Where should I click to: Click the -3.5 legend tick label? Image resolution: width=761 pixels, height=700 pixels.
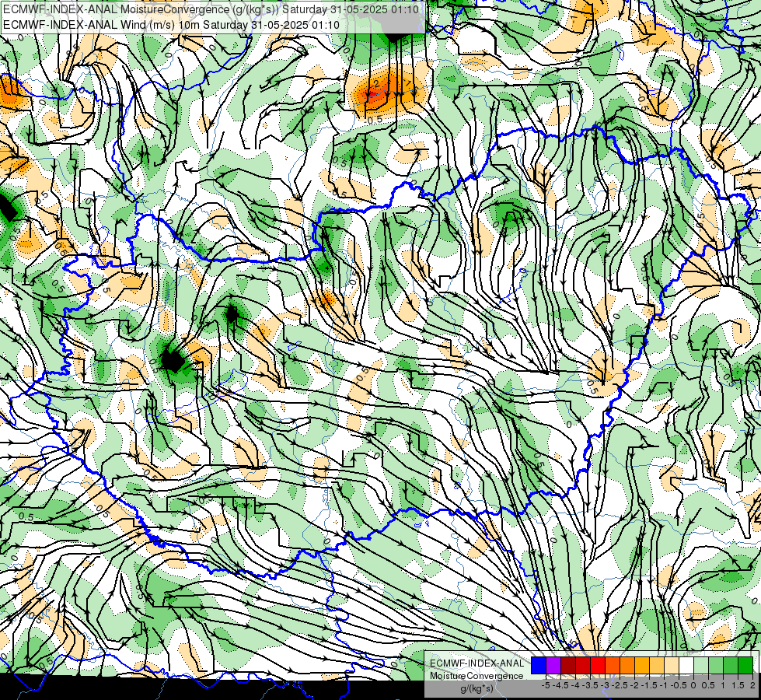pyautogui.click(x=591, y=685)
